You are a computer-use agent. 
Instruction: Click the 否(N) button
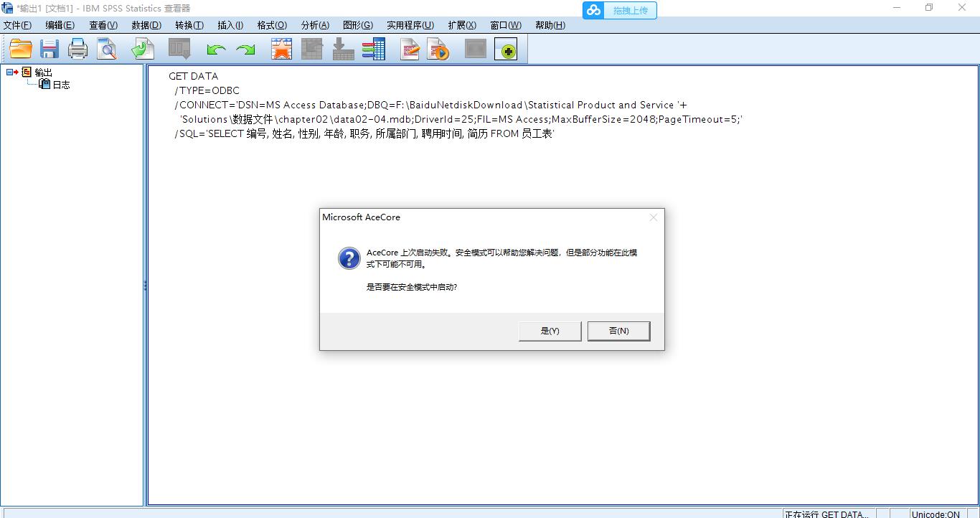coord(618,331)
